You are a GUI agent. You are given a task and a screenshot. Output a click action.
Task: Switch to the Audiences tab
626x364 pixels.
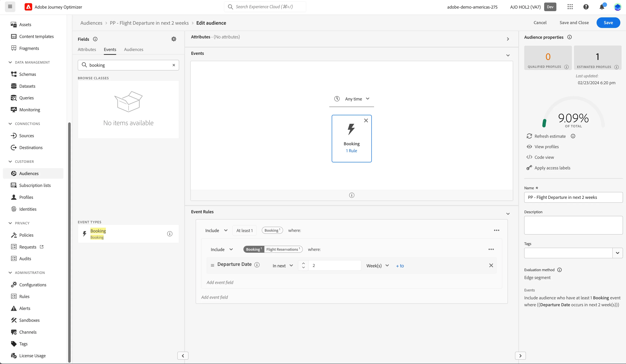[133, 50]
